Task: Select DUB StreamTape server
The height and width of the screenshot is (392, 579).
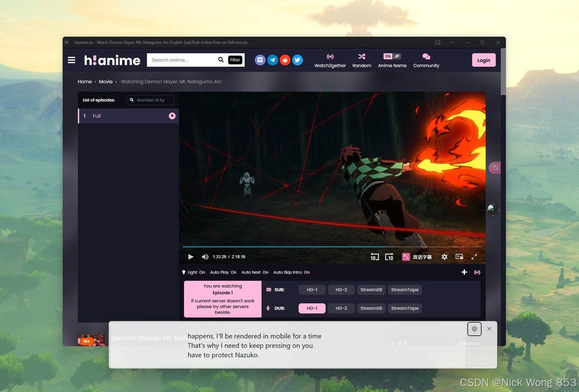Action: (x=405, y=308)
